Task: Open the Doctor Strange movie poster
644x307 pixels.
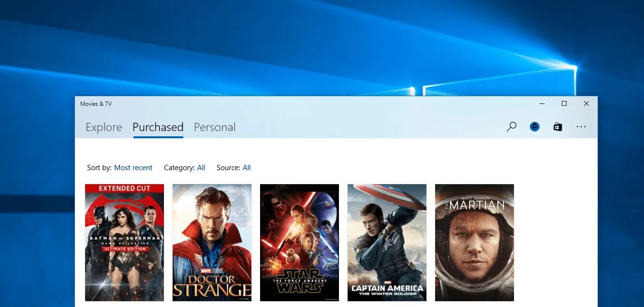Action: (x=212, y=243)
